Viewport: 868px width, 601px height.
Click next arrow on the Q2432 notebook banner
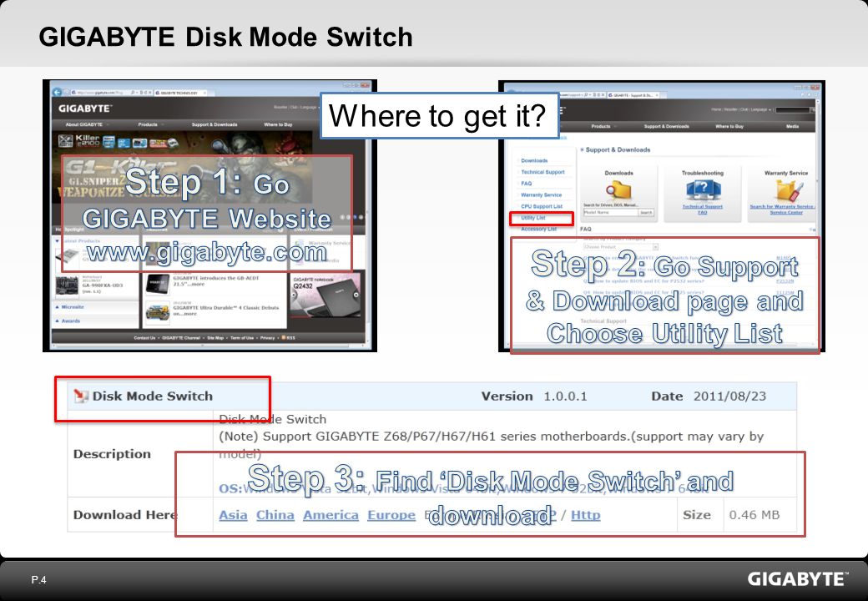[x=356, y=295]
